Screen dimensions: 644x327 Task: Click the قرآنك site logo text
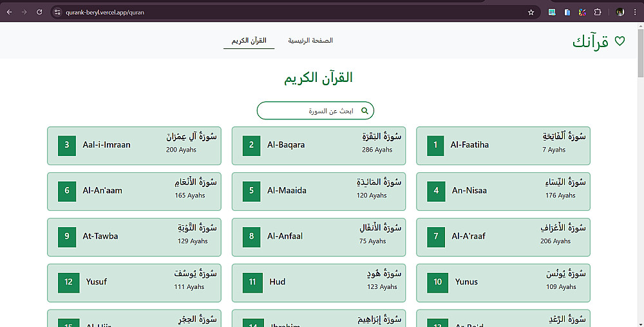point(591,41)
